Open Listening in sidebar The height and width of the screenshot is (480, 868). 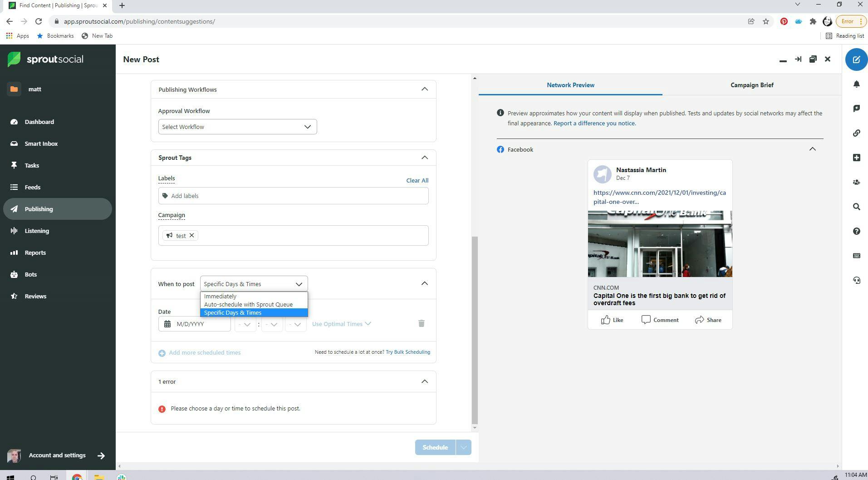58,231
